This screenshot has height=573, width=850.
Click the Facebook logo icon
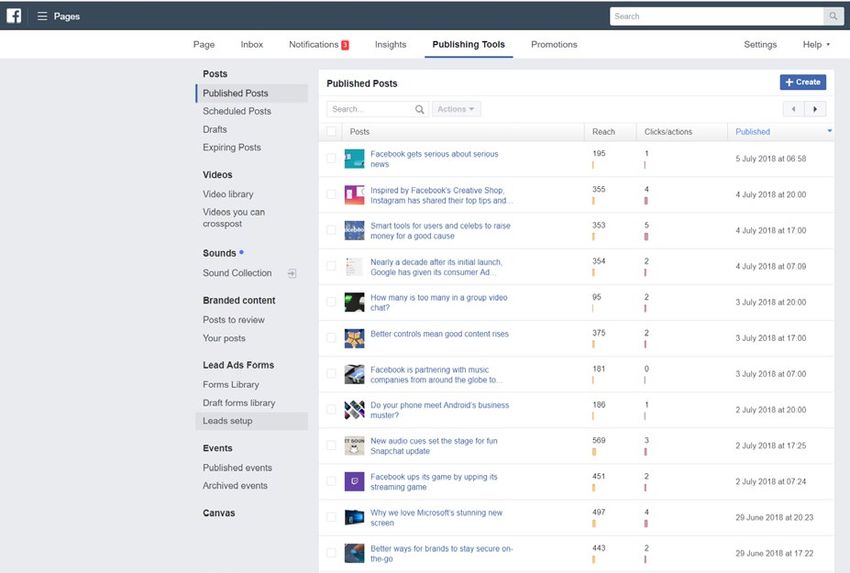pyautogui.click(x=14, y=16)
